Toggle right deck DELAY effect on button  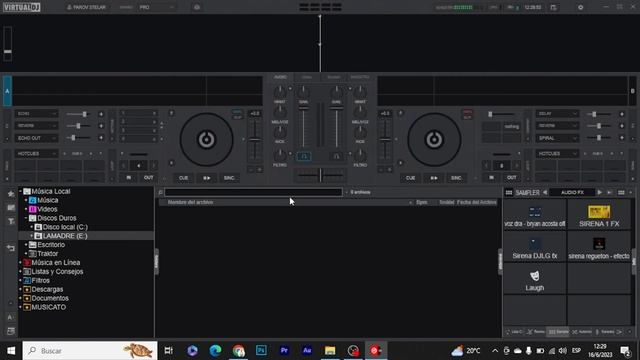622,114
